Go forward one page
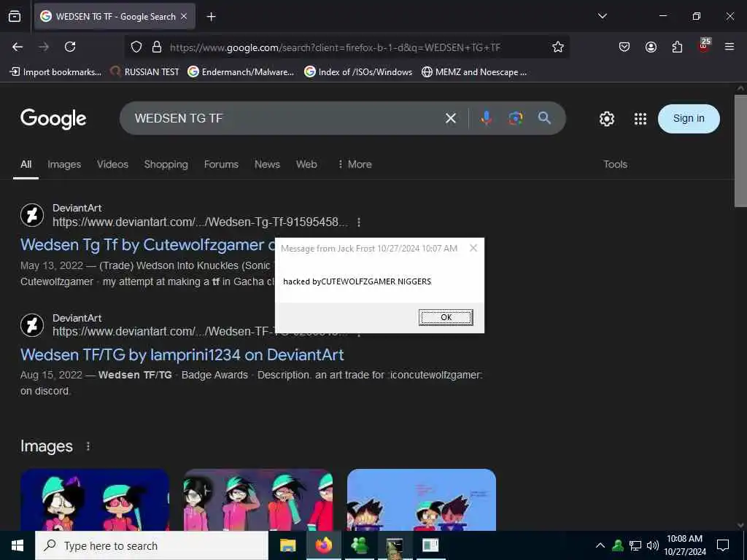The image size is (747, 560). 44,47
